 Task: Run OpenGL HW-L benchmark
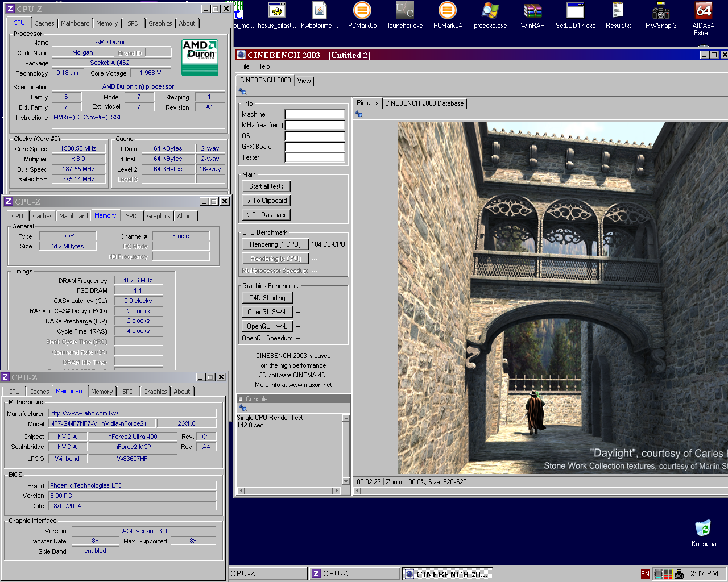pos(267,326)
